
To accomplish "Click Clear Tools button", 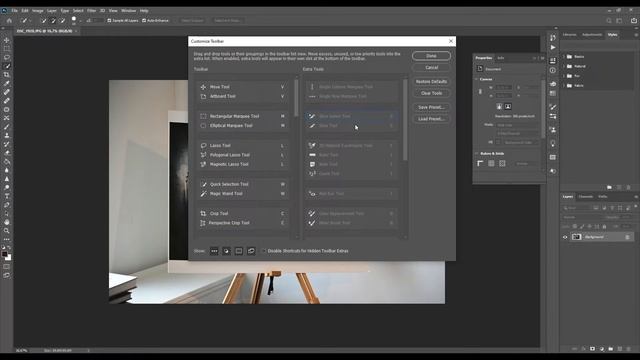I will coord(431,93).
